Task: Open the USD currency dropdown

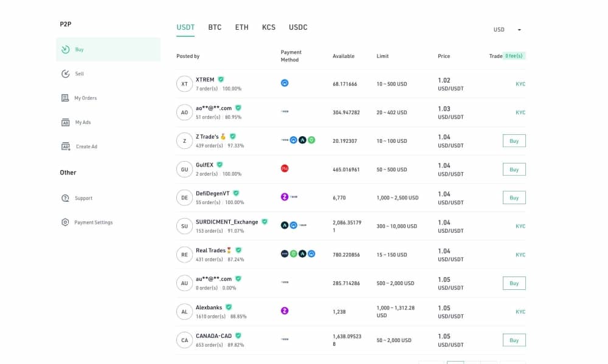Action: point(507,29)
